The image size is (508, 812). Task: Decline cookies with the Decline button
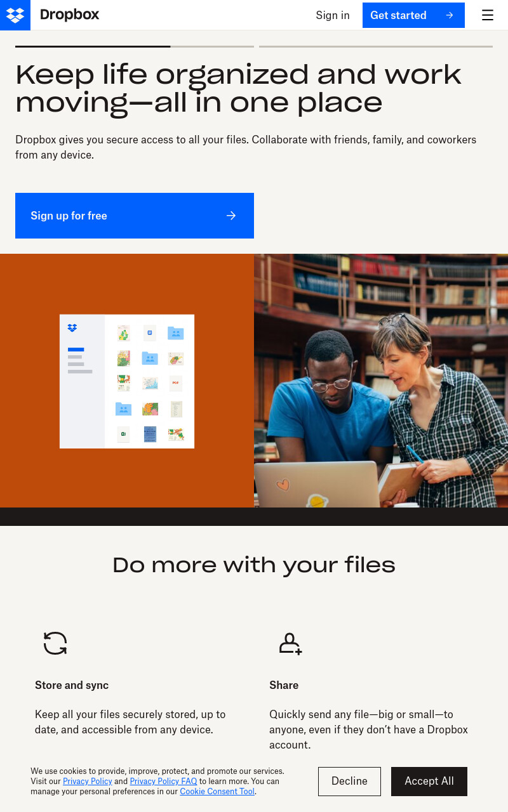(349, 782)
